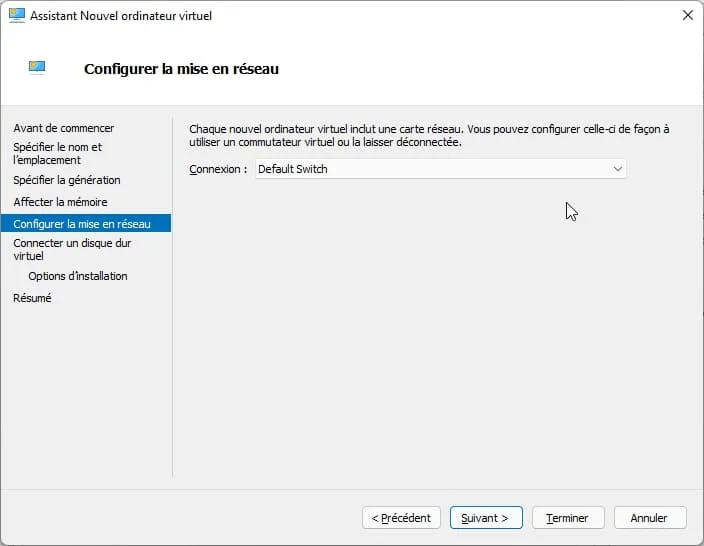
Task: Click the window title text in the title bar
Action: (x=120, y=16)
